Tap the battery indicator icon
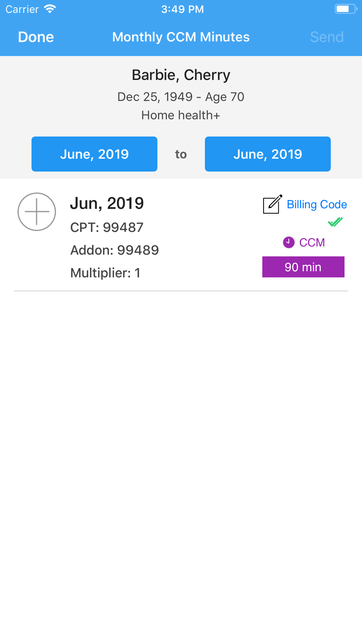This screenshot has width=362, height=644. pyautogui.click(x=346, y=9)
